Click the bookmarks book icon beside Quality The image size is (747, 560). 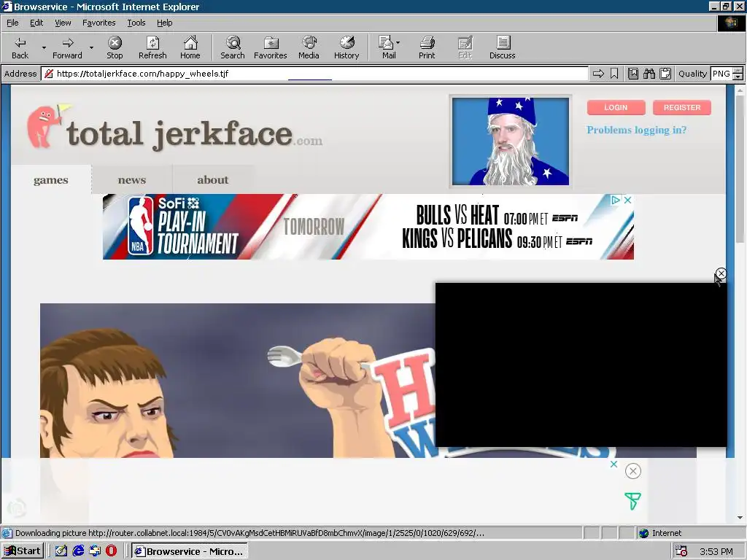[633, 74]
